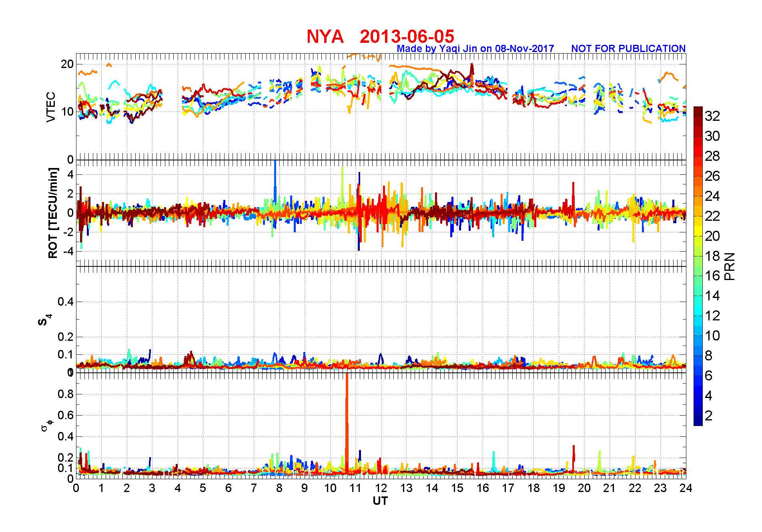This screenshot has height=532, width=762.
Task: Click the plot title 'NYA 2013-06-05'
Action: [380, 36]
